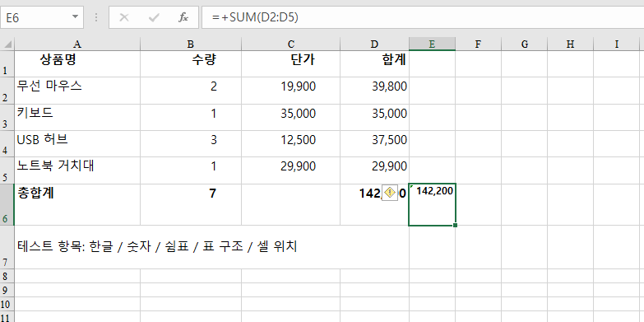Select row 7 header
The width and height of the screenshot is (644, 322).
pos(7,247)
